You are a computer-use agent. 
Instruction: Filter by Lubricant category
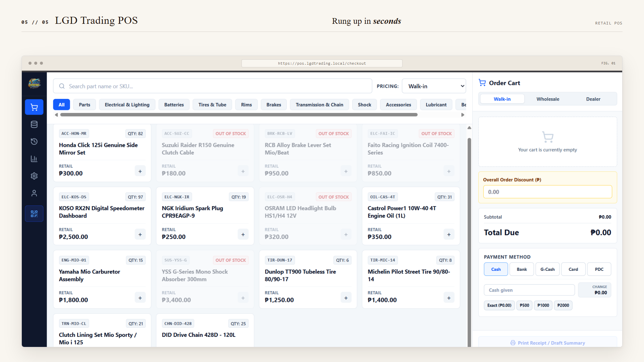[436, 105]
